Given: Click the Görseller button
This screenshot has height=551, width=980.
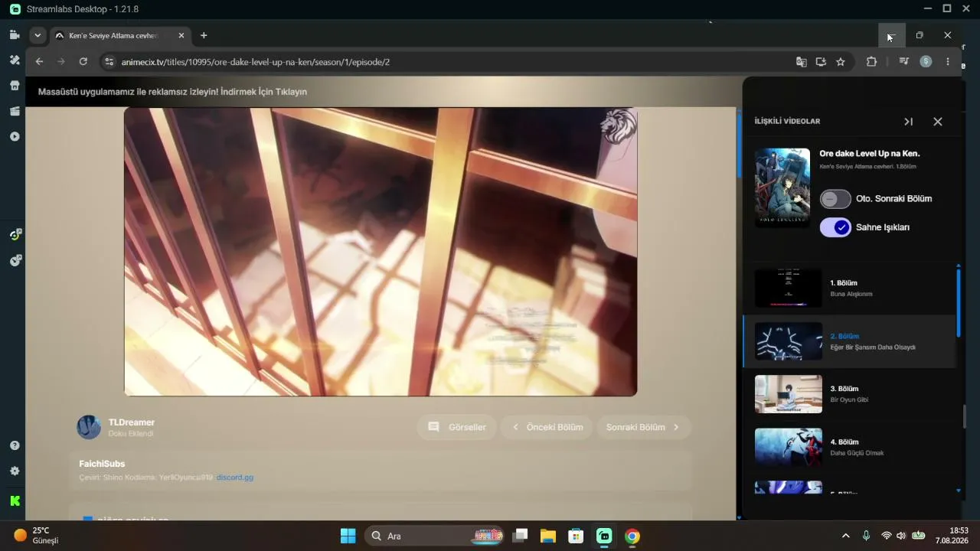Looking at the screenshot, I should pos(457,427).
